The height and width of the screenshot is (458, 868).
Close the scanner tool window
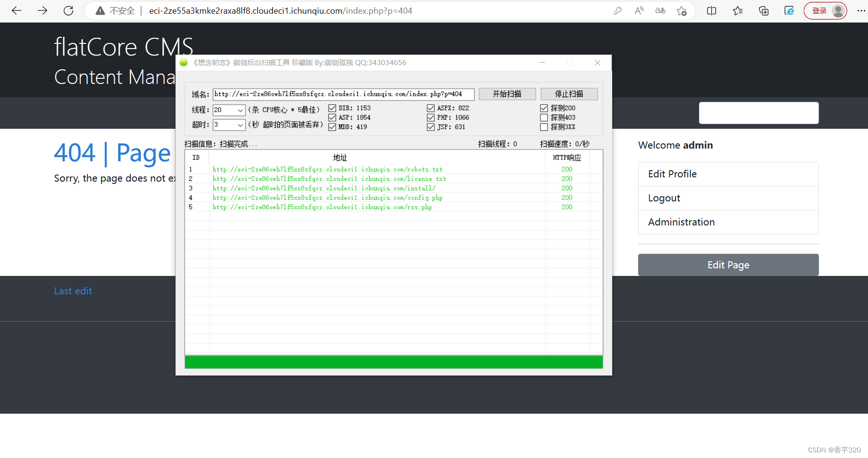click(x=598, y=63)
